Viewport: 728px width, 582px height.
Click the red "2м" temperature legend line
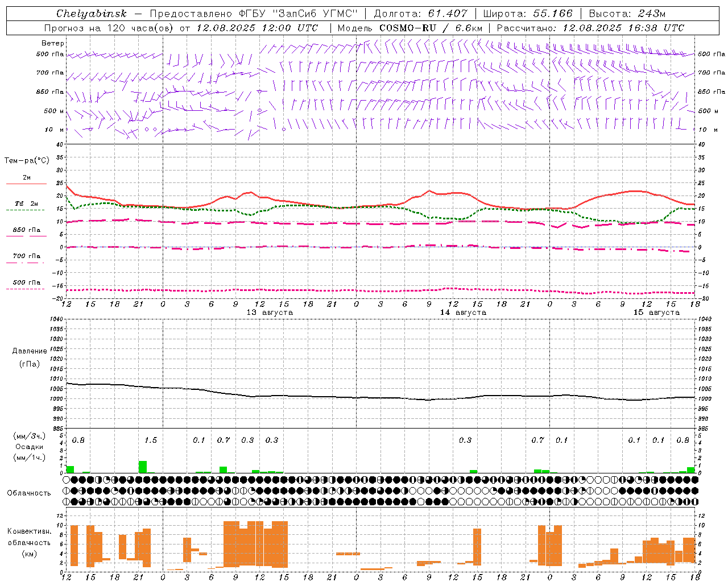coord(26,184)
